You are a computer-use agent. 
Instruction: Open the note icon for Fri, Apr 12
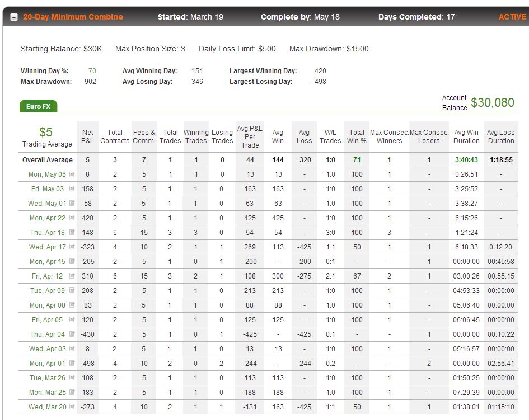pyautogui.click(x=72, y=276)
